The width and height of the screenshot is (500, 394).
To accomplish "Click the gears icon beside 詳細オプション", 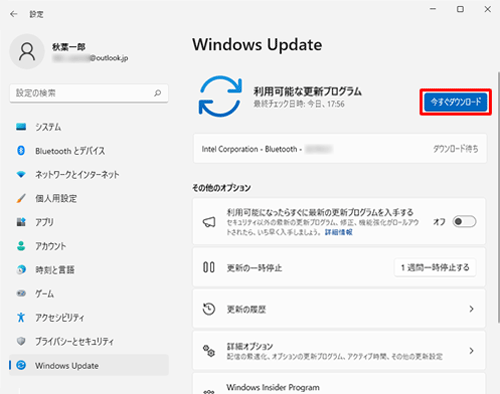I will (x=209, y=351).
